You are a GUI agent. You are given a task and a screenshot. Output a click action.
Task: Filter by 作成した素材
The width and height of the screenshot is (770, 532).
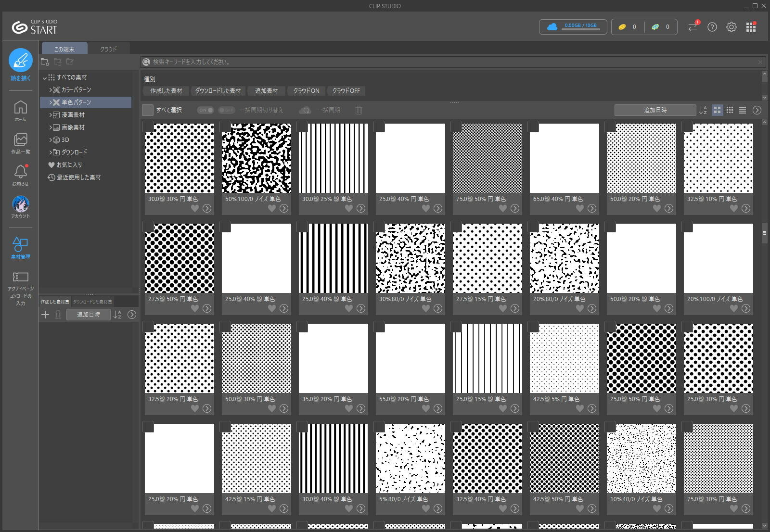pos(166,91)
